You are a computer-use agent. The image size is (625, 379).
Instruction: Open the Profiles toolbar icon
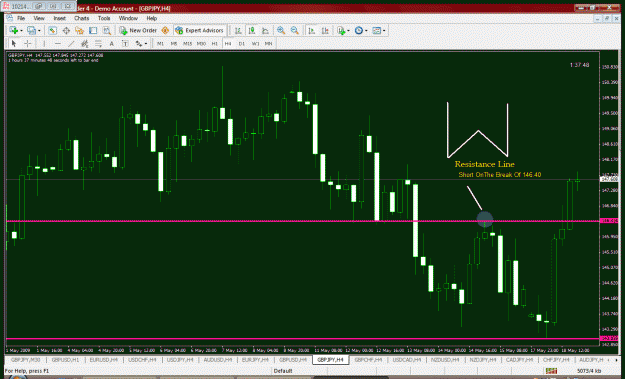tap(31, 30)
